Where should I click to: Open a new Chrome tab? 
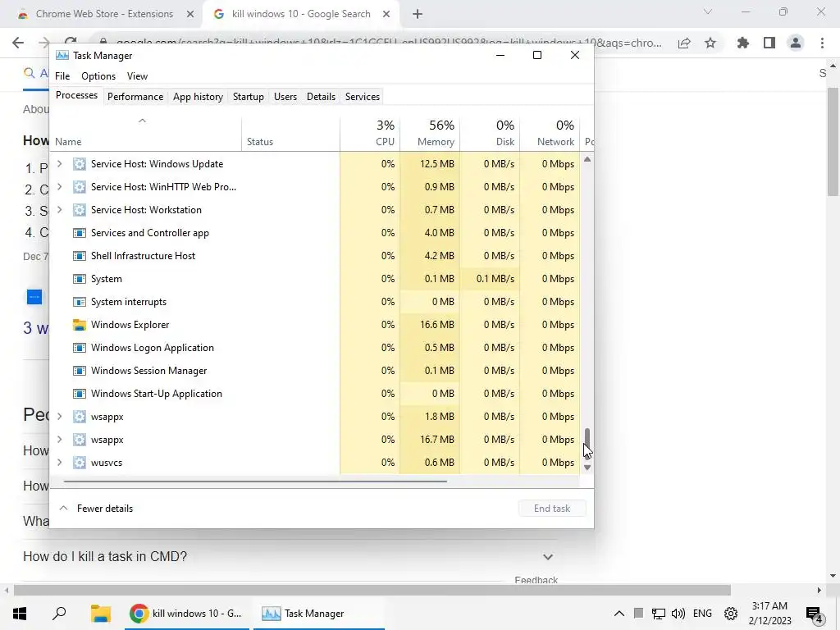click(418, 15)
